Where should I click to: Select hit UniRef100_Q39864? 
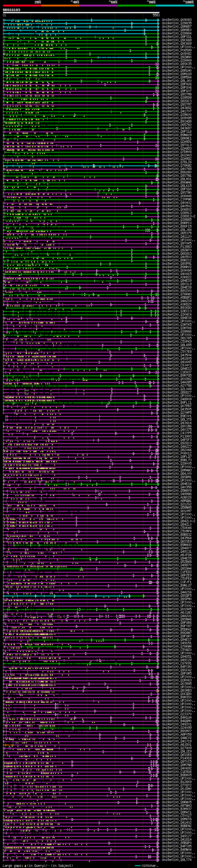coord(177,33)
